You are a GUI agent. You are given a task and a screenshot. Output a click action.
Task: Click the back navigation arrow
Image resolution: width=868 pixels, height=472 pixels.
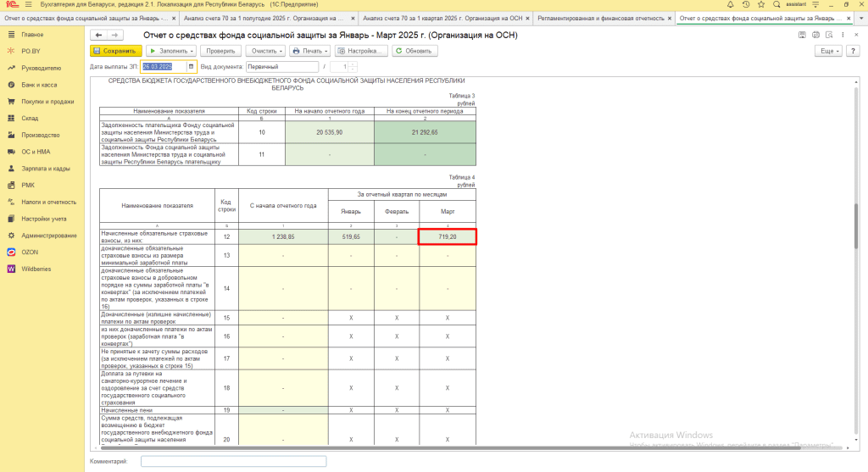tap(98, 35)
